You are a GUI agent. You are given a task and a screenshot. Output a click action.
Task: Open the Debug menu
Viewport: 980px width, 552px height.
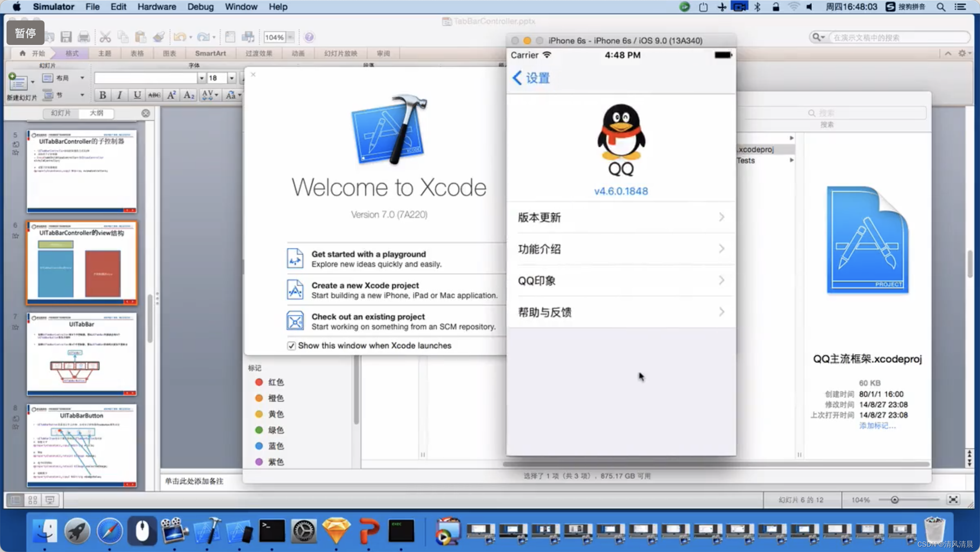pyautogui.click(x=200, y=7)
